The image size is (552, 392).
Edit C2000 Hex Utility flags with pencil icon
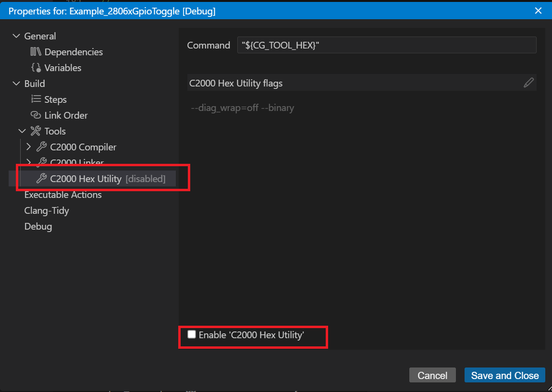click(528, 83)
